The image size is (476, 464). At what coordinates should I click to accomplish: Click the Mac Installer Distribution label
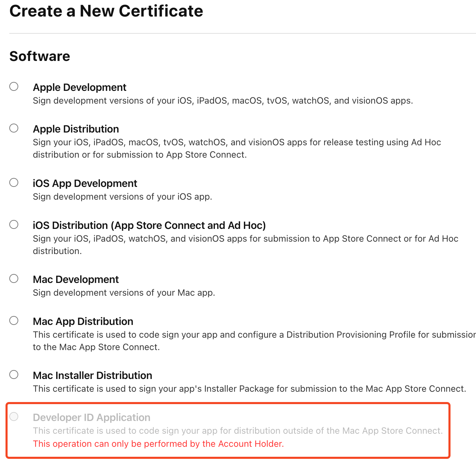[x=93, y=376]
